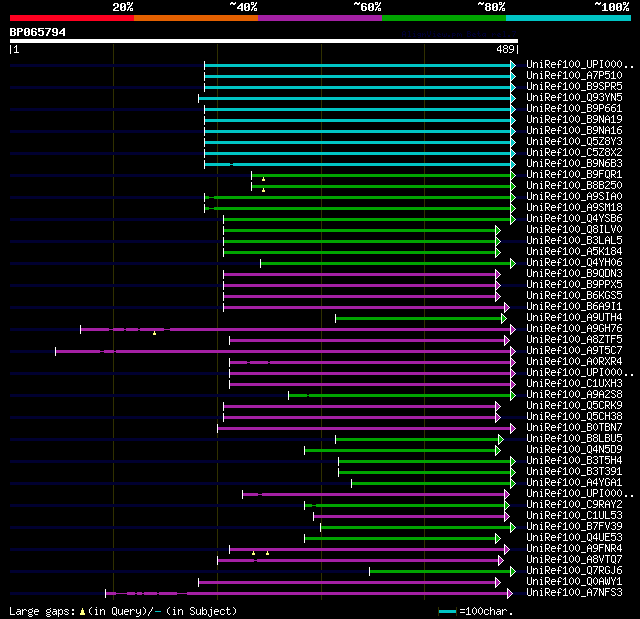Image resolution: width=640 pixels, height=619 pixels.
Task: Select the UniRef100_B8LBU5 label
Action: coord(574,439)
